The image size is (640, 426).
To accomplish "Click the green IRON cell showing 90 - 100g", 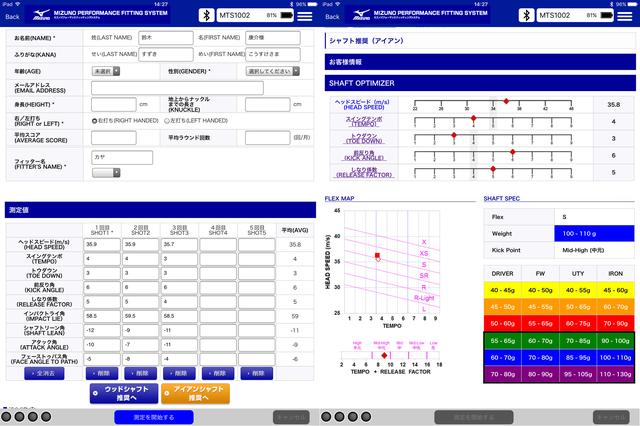I will 616,340.
